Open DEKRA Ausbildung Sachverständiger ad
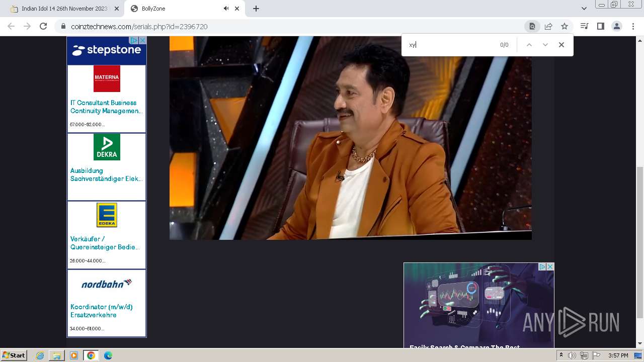The image size is (644, 362). click(107, 167)
